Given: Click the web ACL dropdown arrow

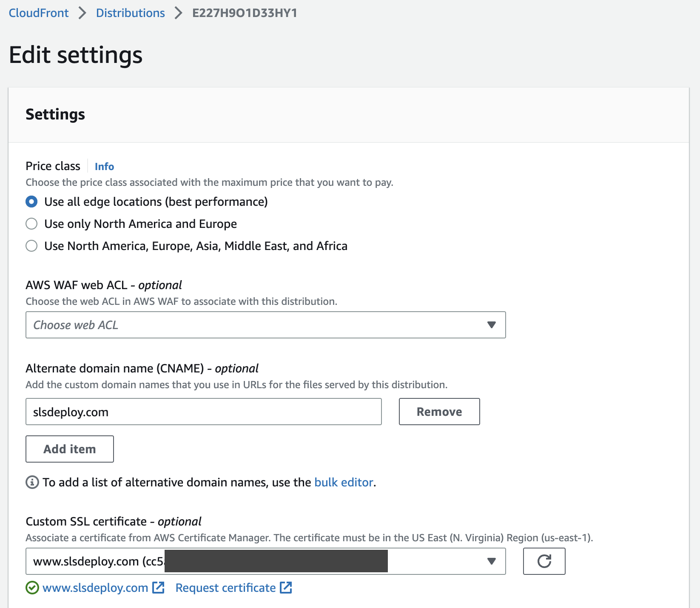Looking at the screenshot, I should pos(492,325).
